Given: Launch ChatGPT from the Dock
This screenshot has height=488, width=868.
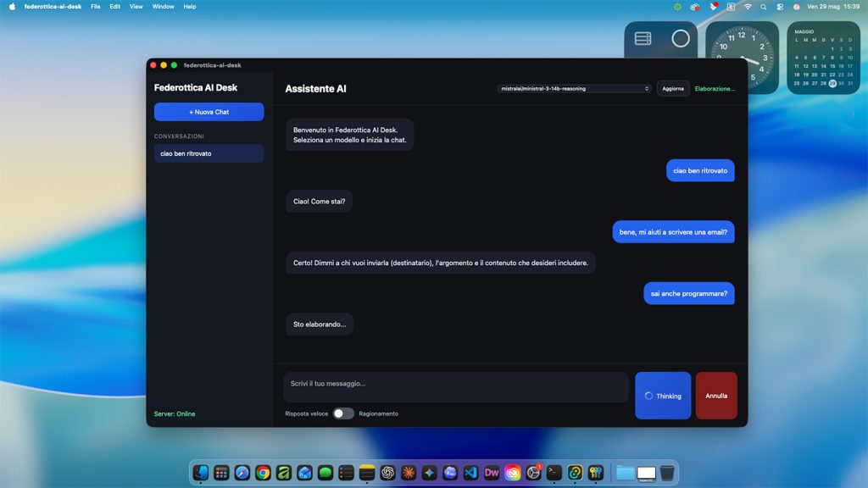Looking at the screenshot, I should tap(387, 473).
